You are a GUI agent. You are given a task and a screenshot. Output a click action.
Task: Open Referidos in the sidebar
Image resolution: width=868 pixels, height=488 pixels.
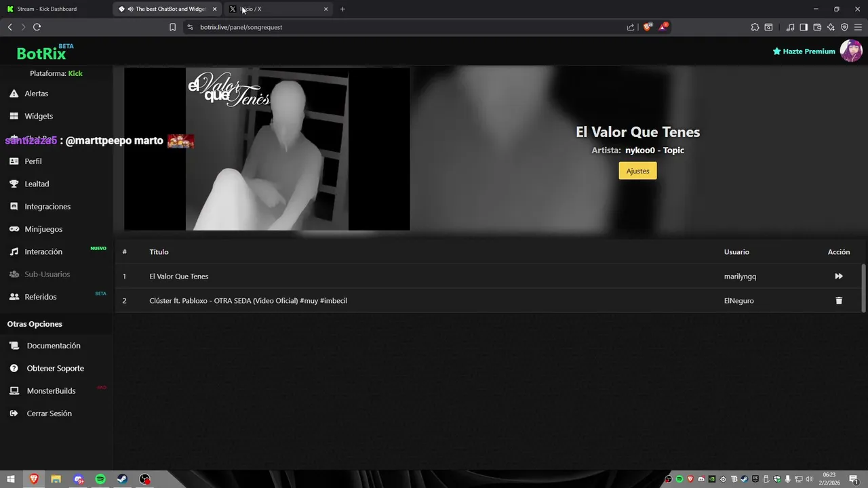tap(33, 297)
